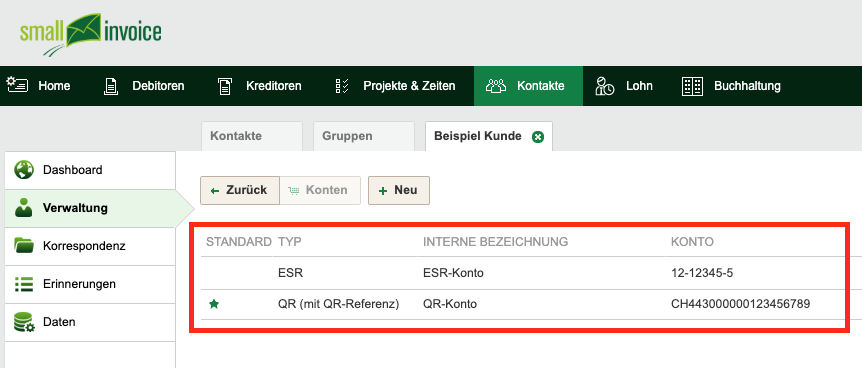Click the plus icon in the Neu button
Image resolution: width=862 pixels, height=368 pixels.
click(383, 190)
